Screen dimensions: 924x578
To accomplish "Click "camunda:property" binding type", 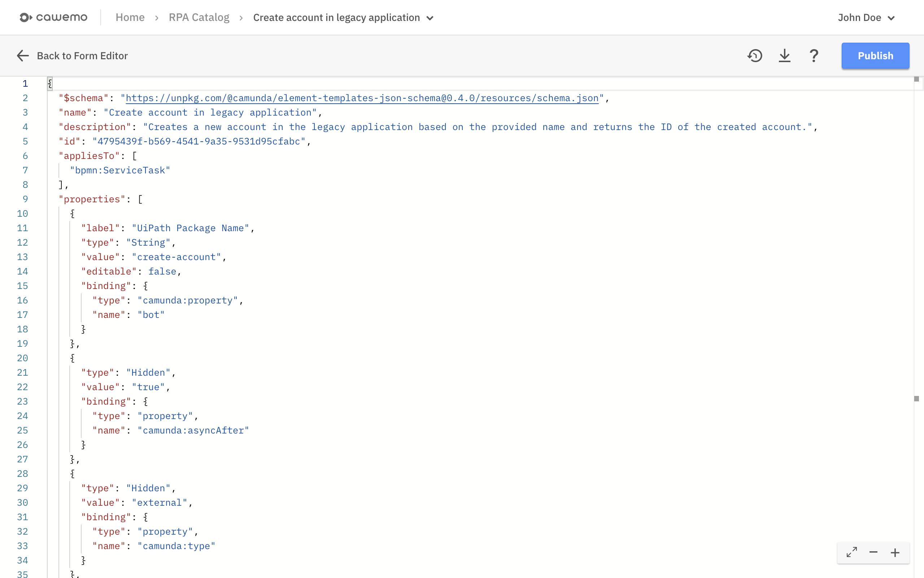I will tap(188, 301).
